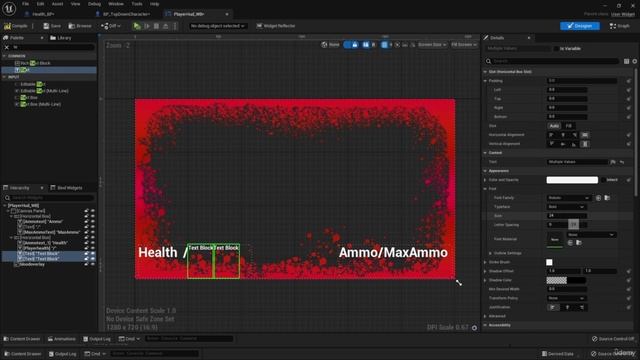
Task: Open the Font Family dropdown
Action: point(569,198)
